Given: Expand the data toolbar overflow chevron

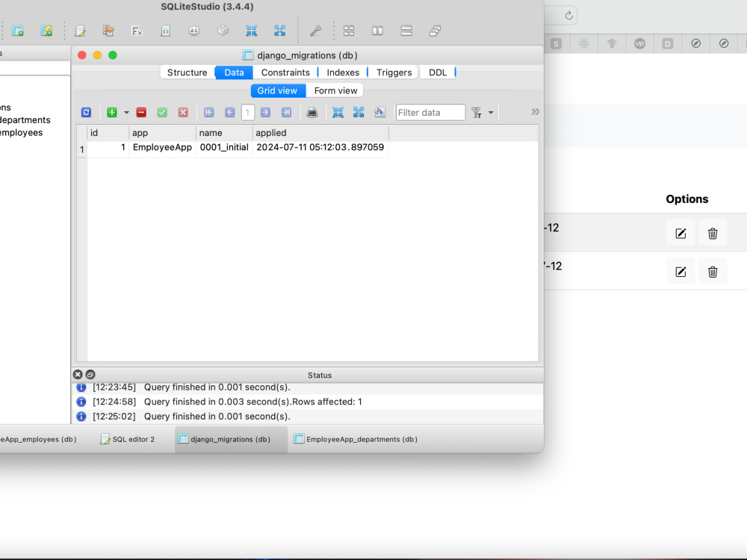Looking at the screenshot, I should point(536,112).
